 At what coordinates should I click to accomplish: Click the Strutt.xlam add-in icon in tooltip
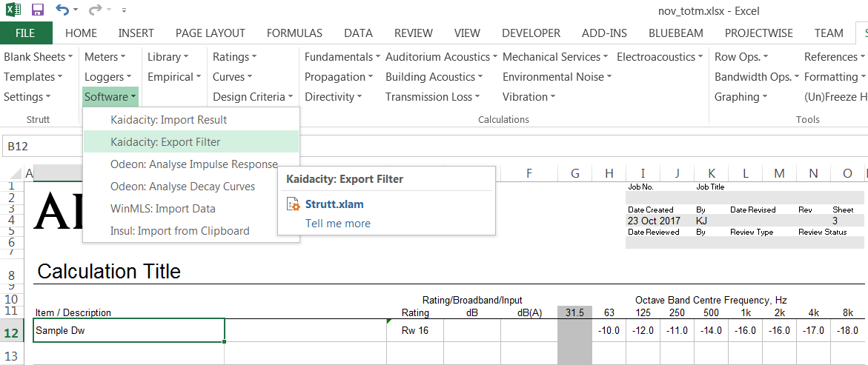click(x=293, y=204)
